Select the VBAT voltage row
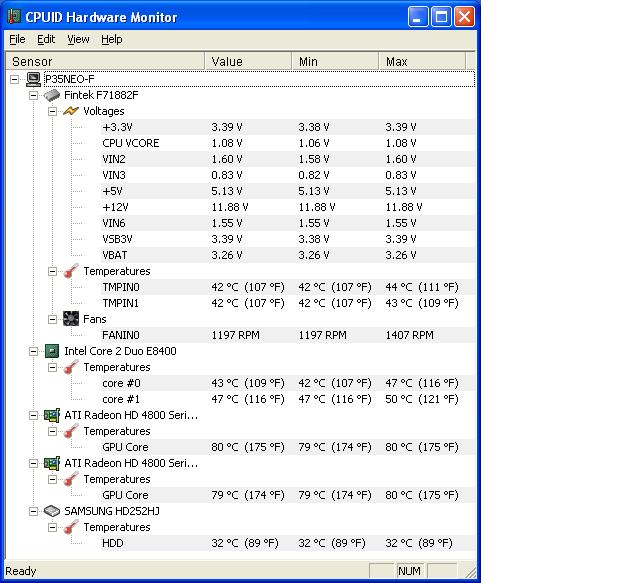Viewport: 640px width, 583px height. coord(288,255)
